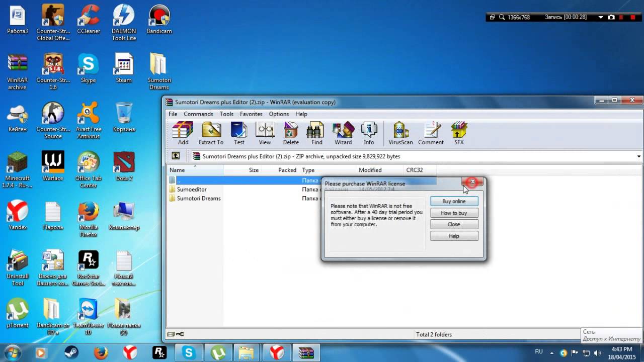
Task: Open the Tools menu
Action: click(226, 114)
